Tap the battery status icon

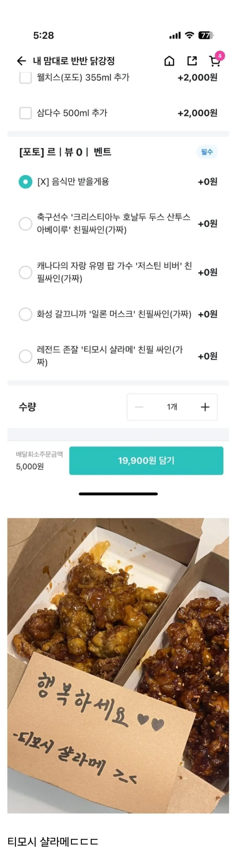(x=206, y=35)
